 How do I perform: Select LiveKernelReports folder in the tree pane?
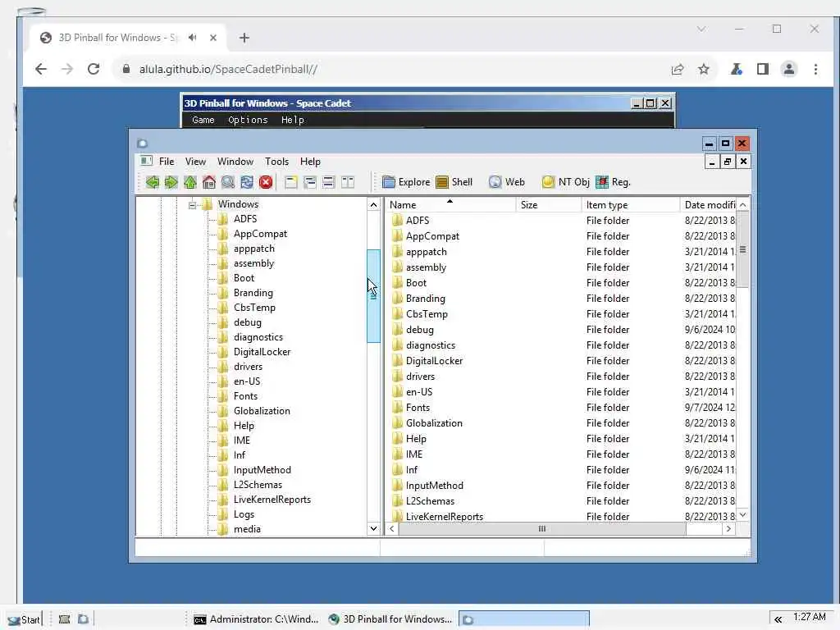point(272,500)
